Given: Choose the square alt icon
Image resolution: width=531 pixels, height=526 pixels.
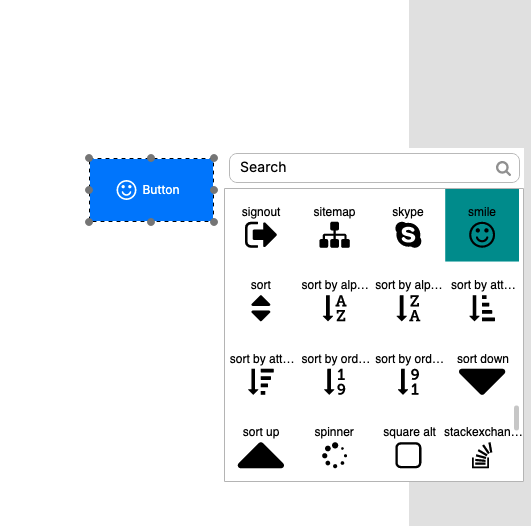Looking at the screenshot, I should tap(408, 455).
